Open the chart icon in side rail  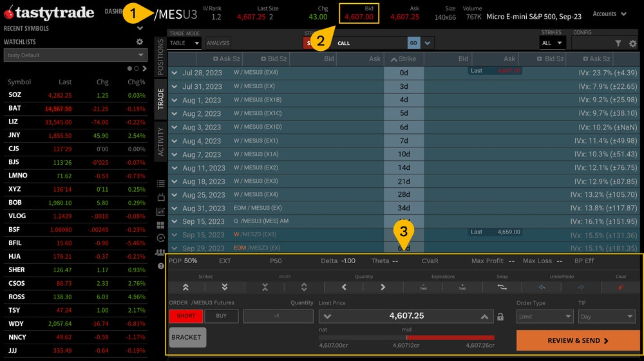pyautogui.click(x=160, y=212)
